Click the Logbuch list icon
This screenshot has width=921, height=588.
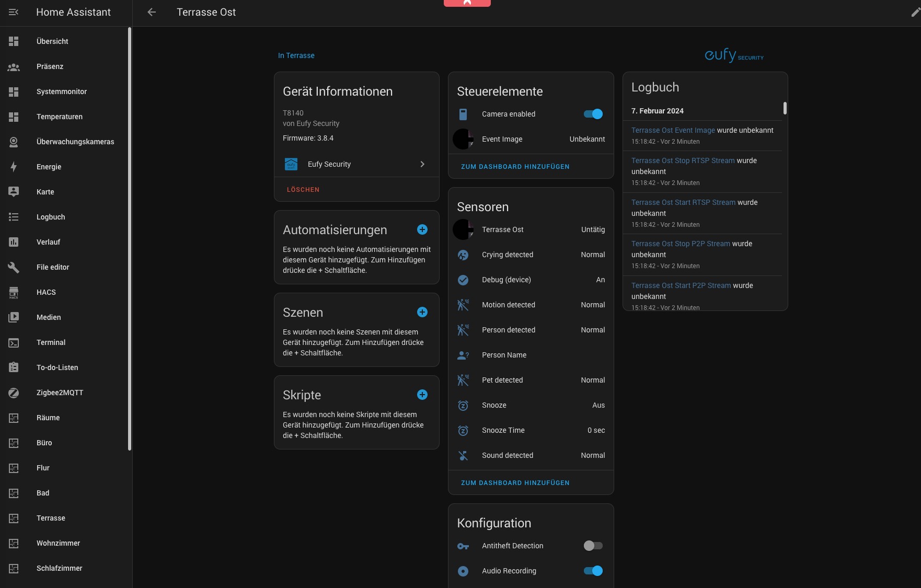point(14,217)
